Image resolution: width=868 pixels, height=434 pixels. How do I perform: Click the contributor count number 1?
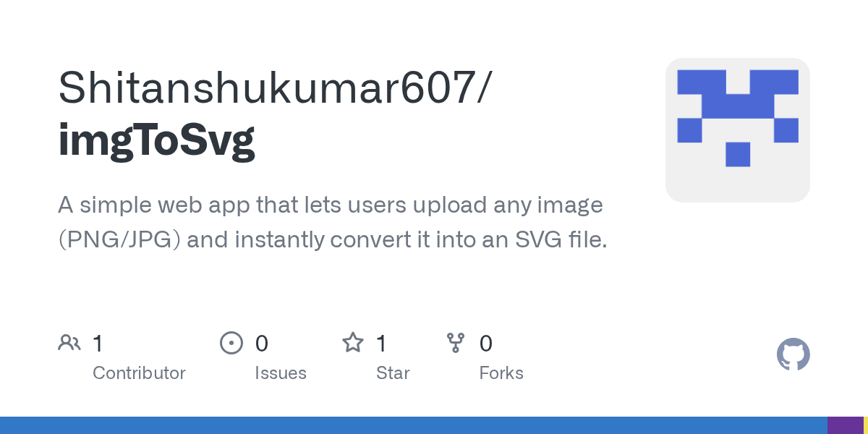(x=98, y=344)
